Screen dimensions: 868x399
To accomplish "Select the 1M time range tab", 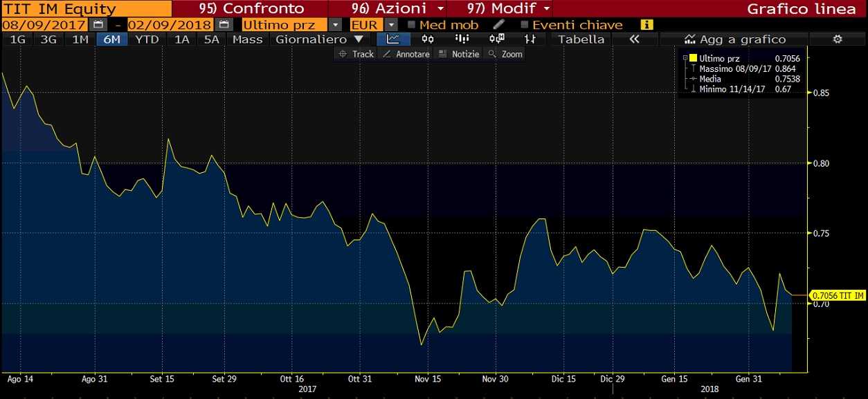I will tap(80, 39).
